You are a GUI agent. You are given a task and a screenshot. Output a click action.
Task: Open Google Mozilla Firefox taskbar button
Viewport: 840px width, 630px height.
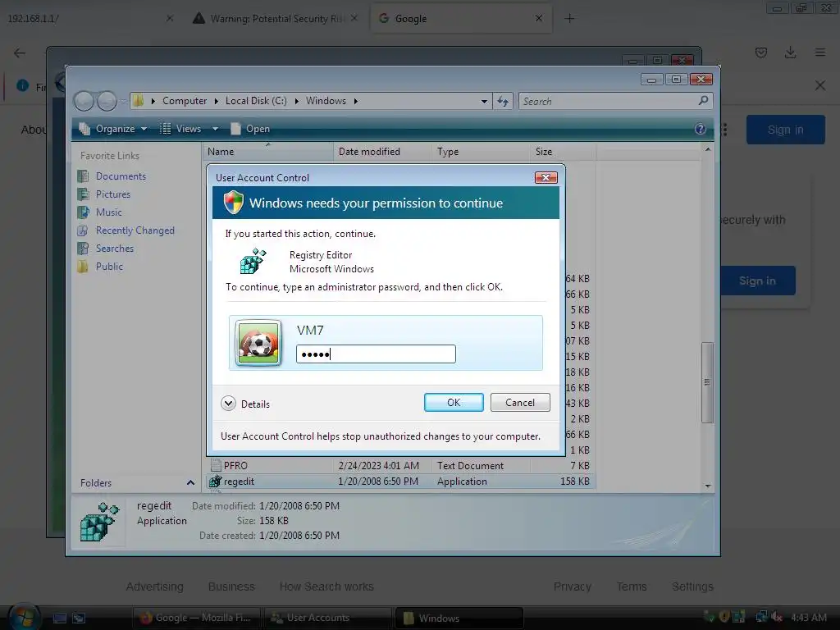(x=196, y=618)
